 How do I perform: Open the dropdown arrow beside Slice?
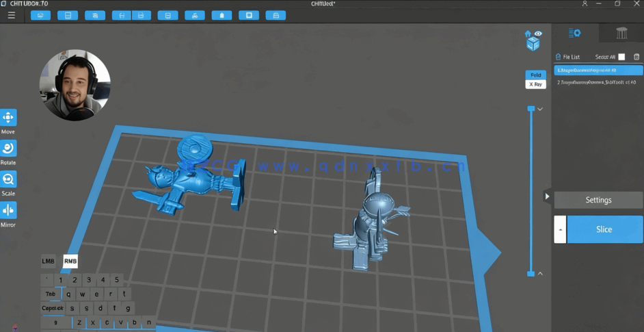560,229
